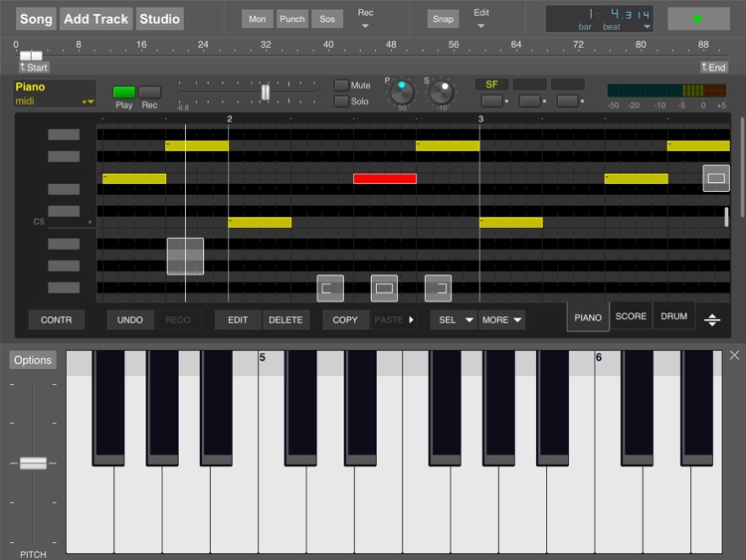
Task: Click the second effect slot toggle button
Action: click(x=529, y=100)
